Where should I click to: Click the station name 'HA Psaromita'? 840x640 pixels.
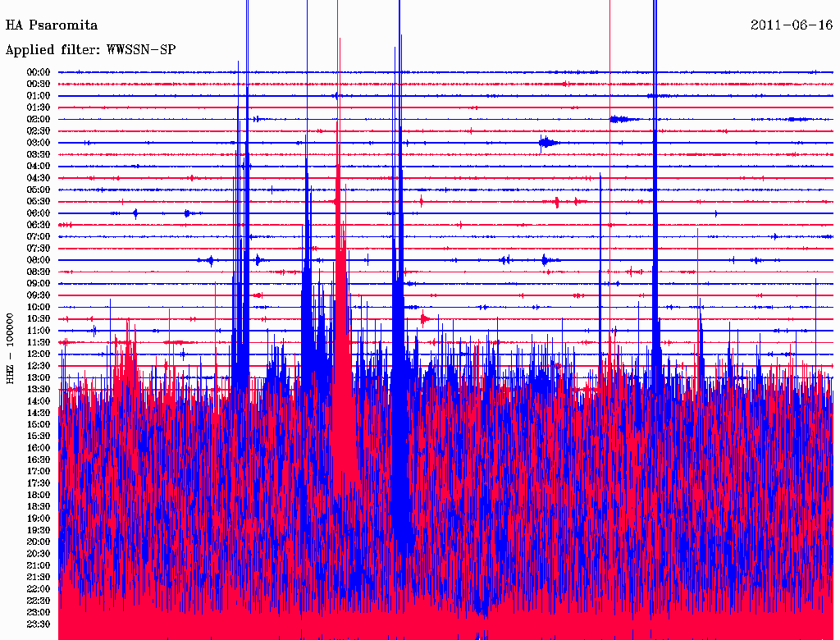(52, 25)
